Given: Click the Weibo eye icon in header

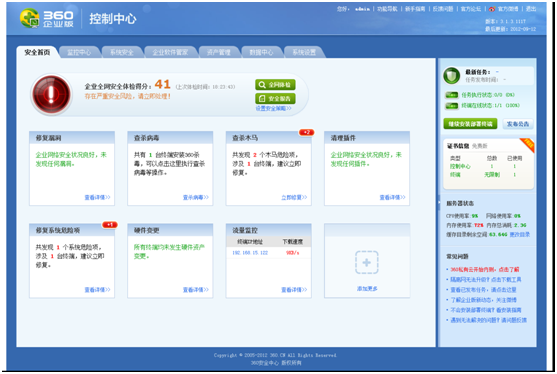Looking at the screenshot, I should pyautogui.click(x=492, y=9).
